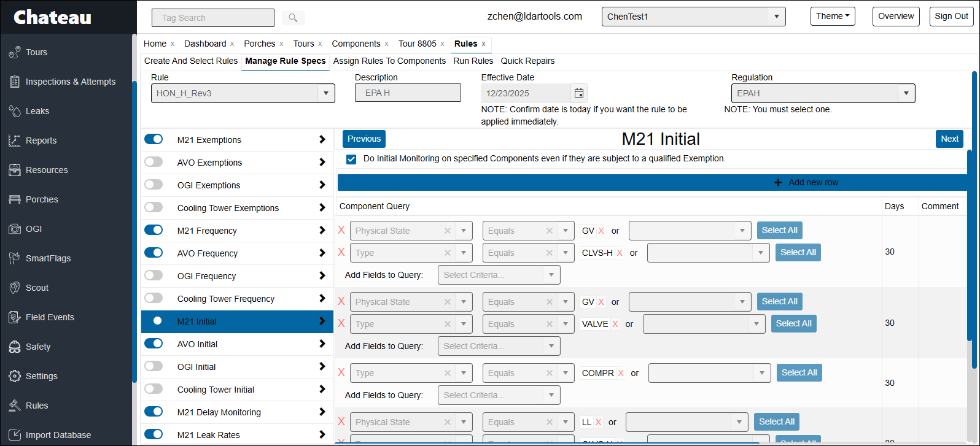The height and width of the screenshot is (446, 980).
Task: Switch to Create And Select Rules tab
Action: [x=191, y=61]
